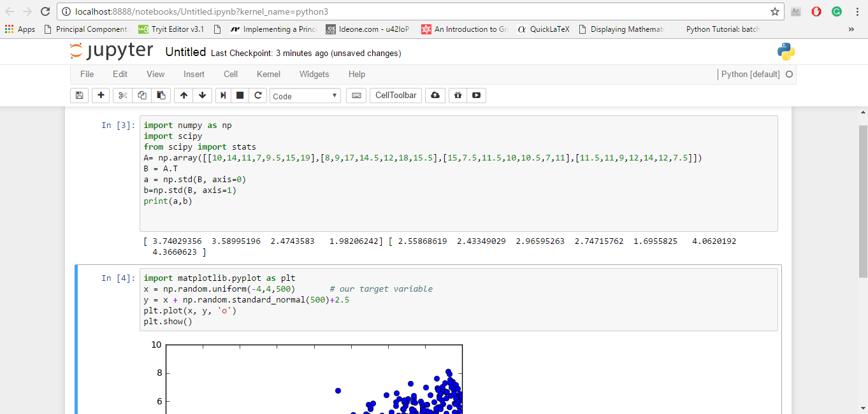Click the cloud upload toolbar icon

(x=435, y=96)
